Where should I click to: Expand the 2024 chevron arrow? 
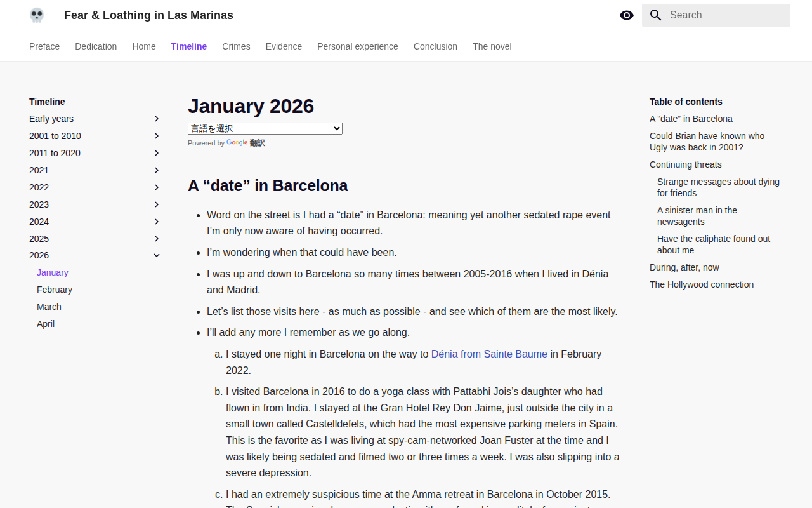click(x=157, y=222)
